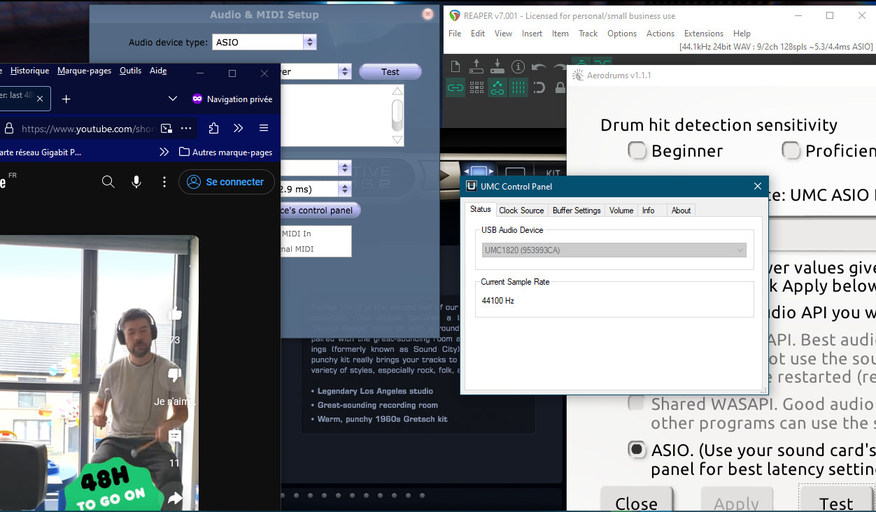Open Firefox hamburger application menu
Screen dimensions: 876x512
pyautogui.click(x=264, y=128)
